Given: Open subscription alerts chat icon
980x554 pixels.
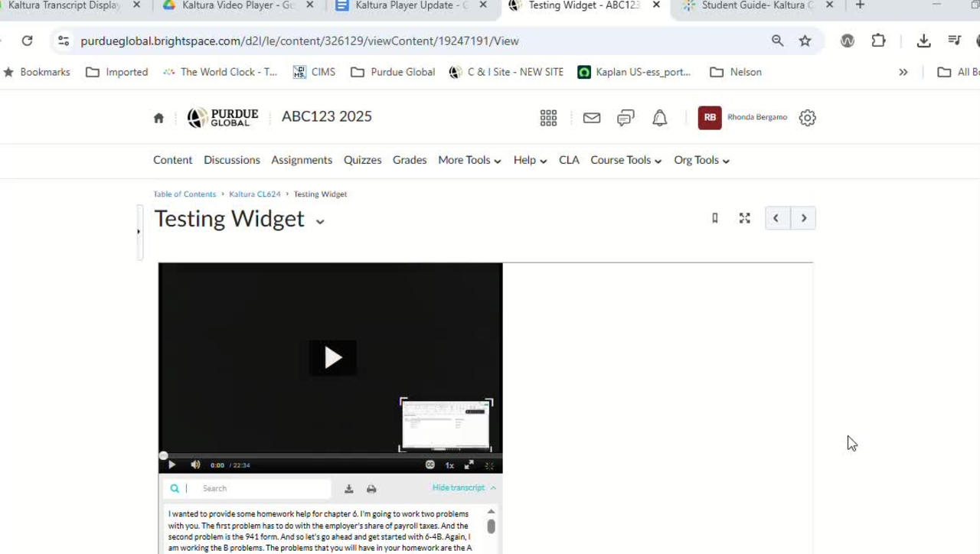Looking at the screenshot, I should tap(626, 118).
